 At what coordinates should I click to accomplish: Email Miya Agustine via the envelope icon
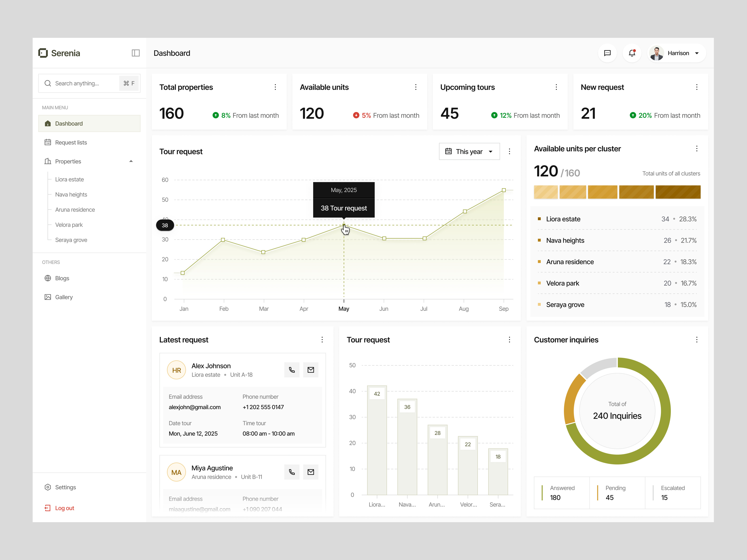pos(310,472)
